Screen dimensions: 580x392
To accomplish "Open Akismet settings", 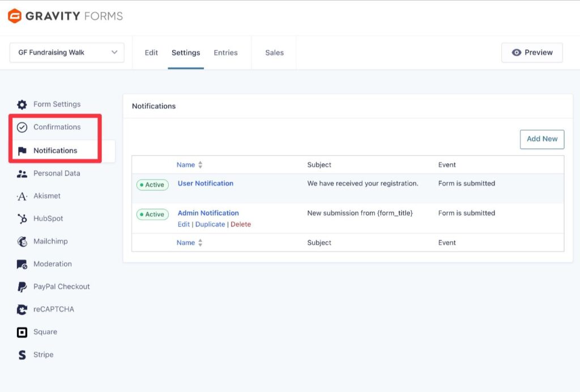I will pos(47,195).
